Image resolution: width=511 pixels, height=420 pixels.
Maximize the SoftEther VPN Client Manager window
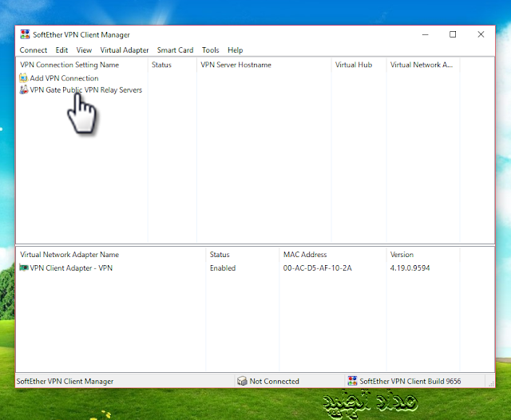click(453, 34)
